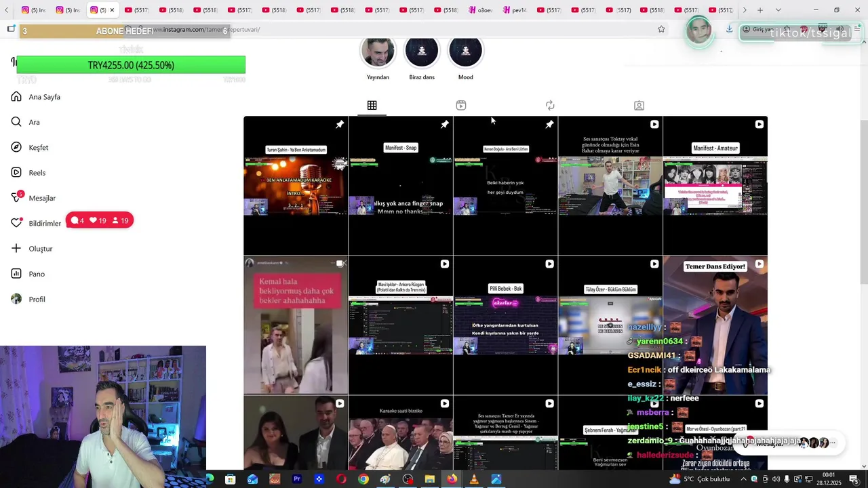The height and width of the screenshot is (488, 868).
Task: Open Opera browser from taskbar
Action: click(x=341, y=479)
